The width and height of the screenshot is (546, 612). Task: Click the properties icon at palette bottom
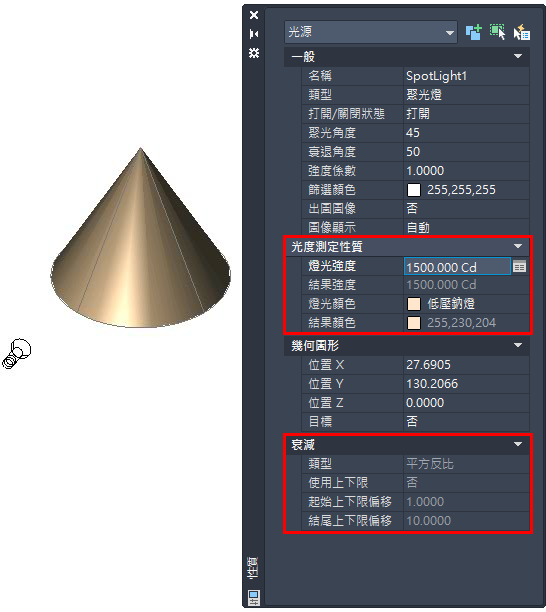click(254, 598)
